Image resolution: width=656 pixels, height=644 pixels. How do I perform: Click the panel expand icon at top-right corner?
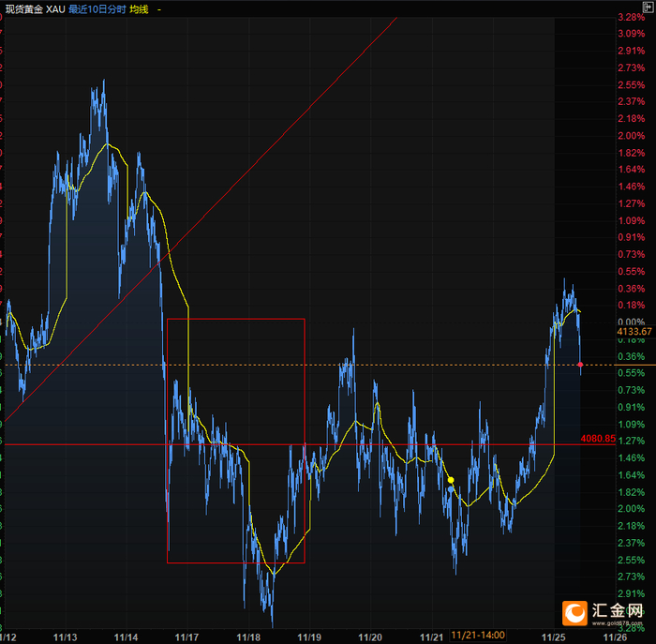click(x=649, y=7)
